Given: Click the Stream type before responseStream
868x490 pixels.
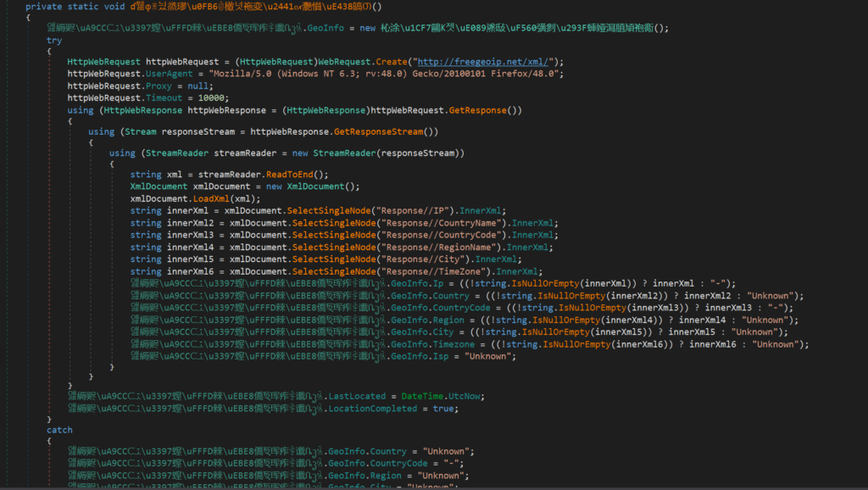Looking at the screenshot, I should tap(141, 131).
